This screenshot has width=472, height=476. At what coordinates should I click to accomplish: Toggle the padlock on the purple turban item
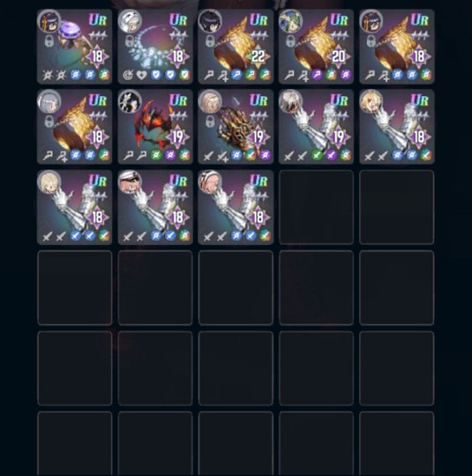coord(49,41)
